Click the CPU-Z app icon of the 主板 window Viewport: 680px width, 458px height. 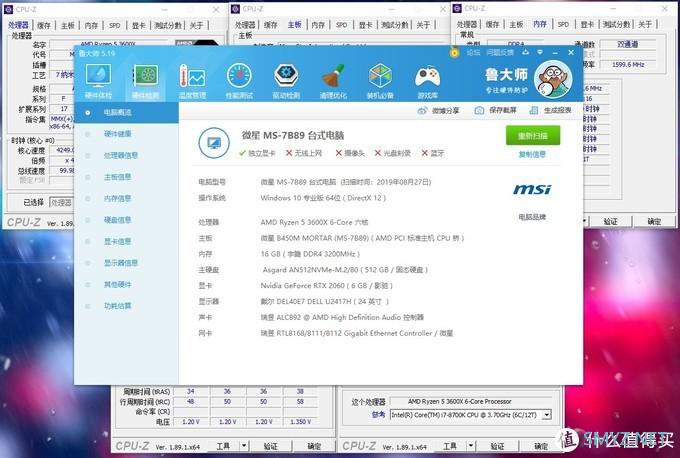click(x=235, y=9)
